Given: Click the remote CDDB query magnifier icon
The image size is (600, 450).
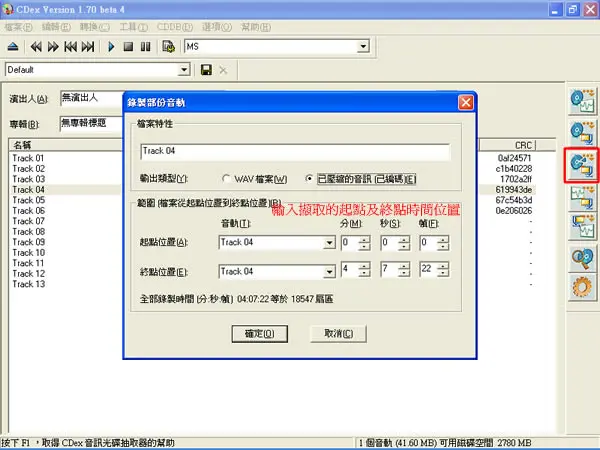Looking at the screenshot, I should click(582, 259).
